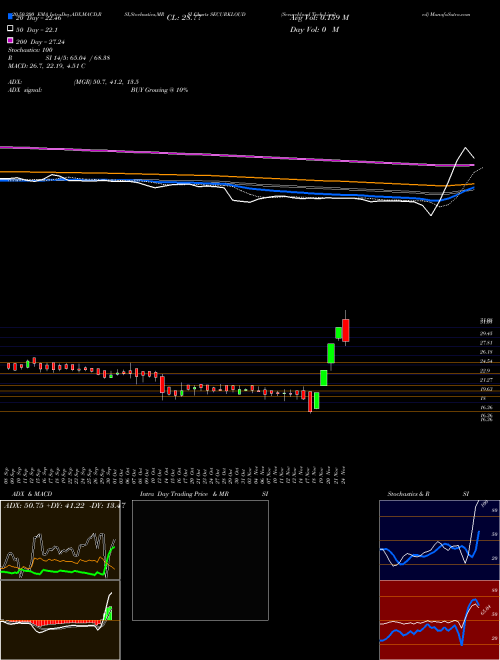Click the 'ADX signal:' label
Viewport: 500px width, 660px height.
[24, 90]
